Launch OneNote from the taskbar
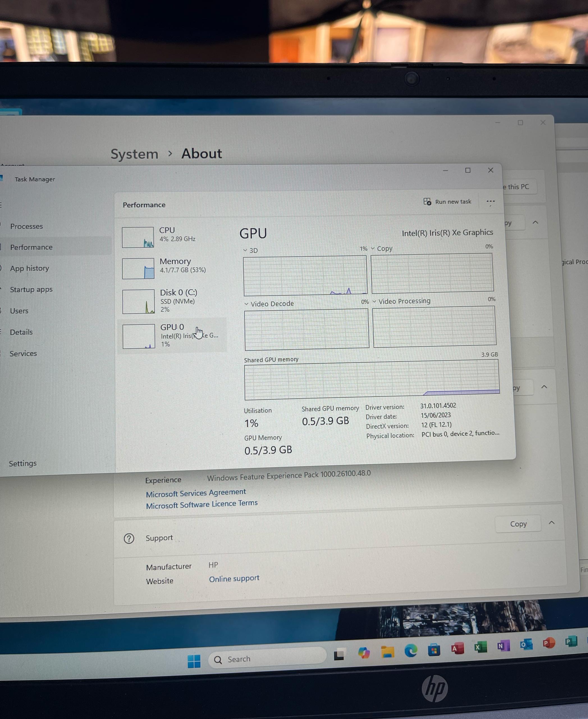 503,645
